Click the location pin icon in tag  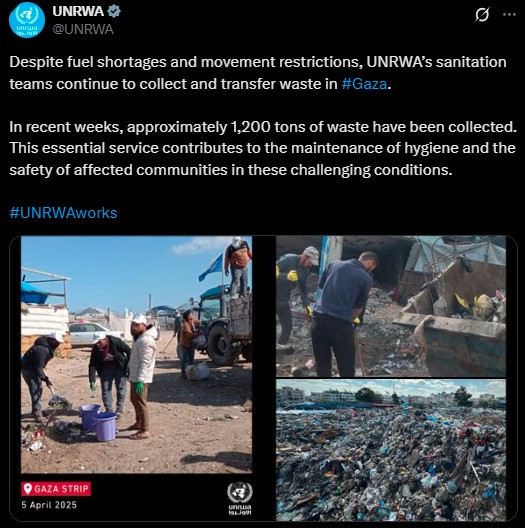pos(28,489)
